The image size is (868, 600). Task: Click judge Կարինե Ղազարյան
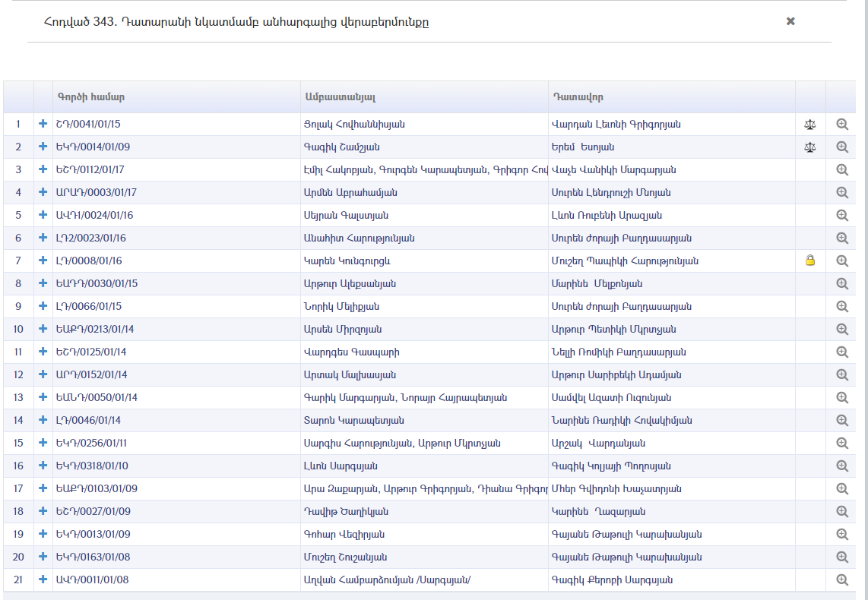(598, 512)
